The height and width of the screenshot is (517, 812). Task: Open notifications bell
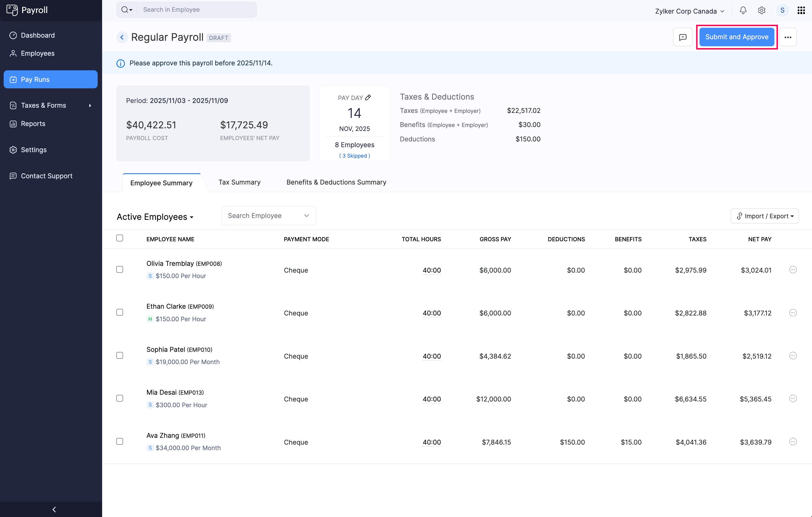(x=743, y=10)
